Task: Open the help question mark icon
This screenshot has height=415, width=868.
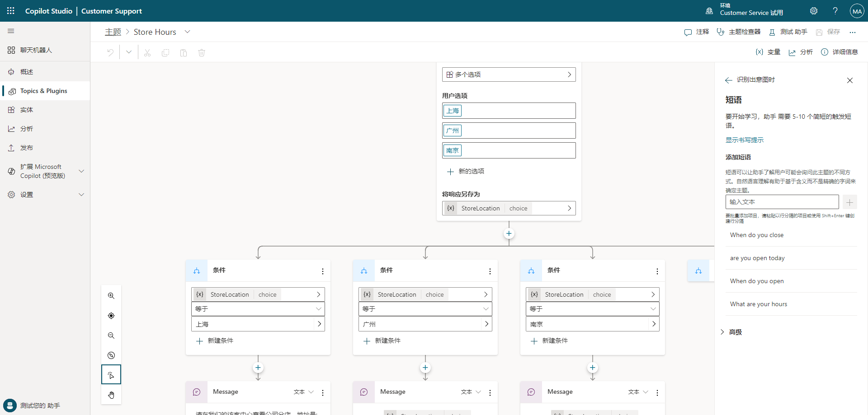Action: point(835,11)
